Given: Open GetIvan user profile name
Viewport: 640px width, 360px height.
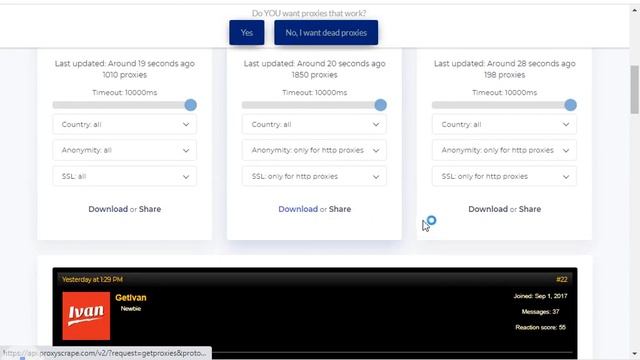Looking at the screenshot, I should click(x=131, y=298).
